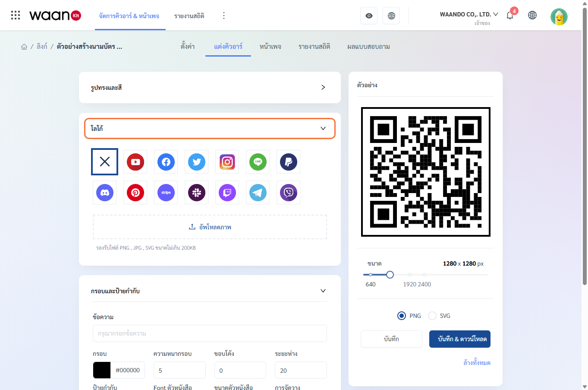This screenshot has width=588, height=390.
Task: Open the WAANDO CO,. LTD. company dropdown
Action: 469,14
